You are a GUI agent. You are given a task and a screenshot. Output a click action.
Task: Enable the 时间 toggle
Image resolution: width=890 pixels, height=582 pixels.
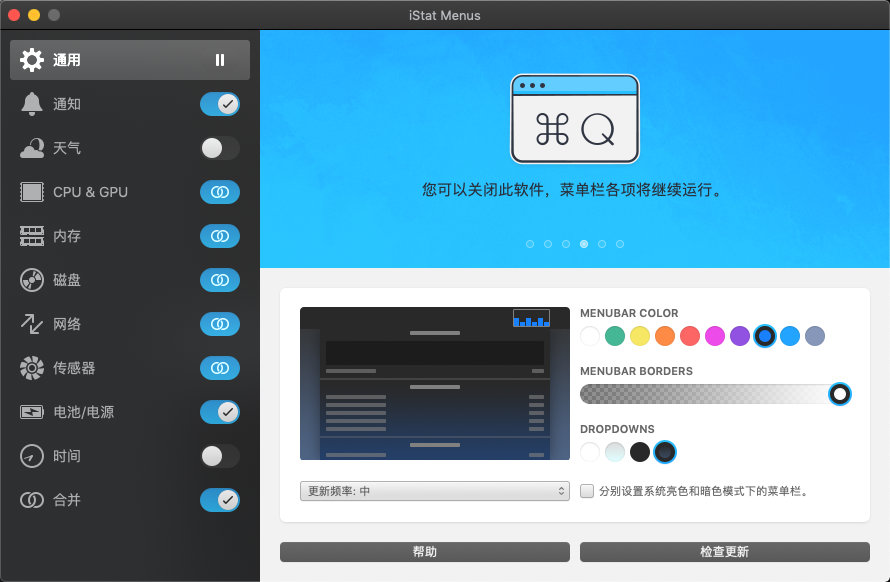click(x=220, y=456)
